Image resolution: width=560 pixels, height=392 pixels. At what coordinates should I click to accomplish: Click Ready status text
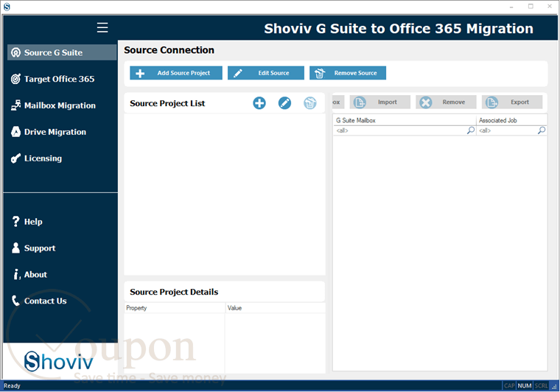(x=12, y=385)
